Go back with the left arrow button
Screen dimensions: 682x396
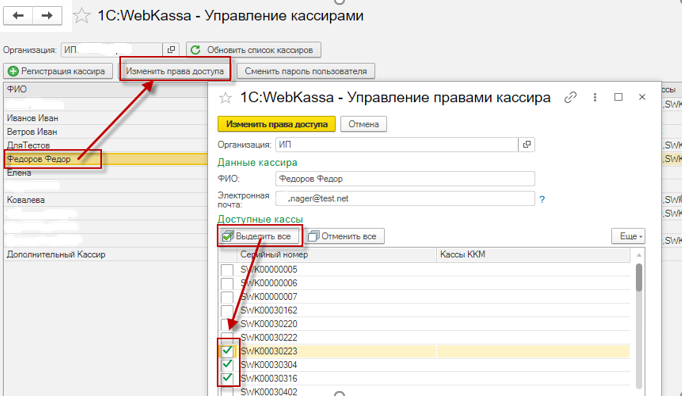[x=18, y=16]
